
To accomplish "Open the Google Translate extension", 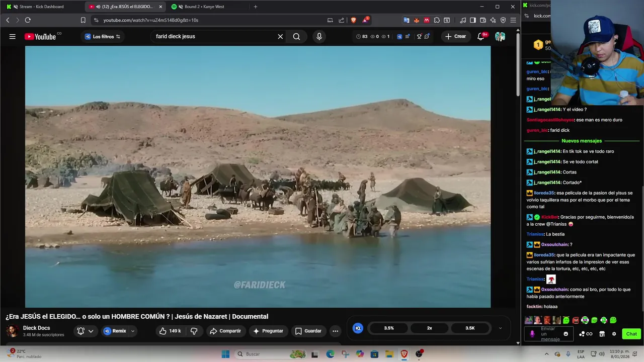I will [407, 20].
